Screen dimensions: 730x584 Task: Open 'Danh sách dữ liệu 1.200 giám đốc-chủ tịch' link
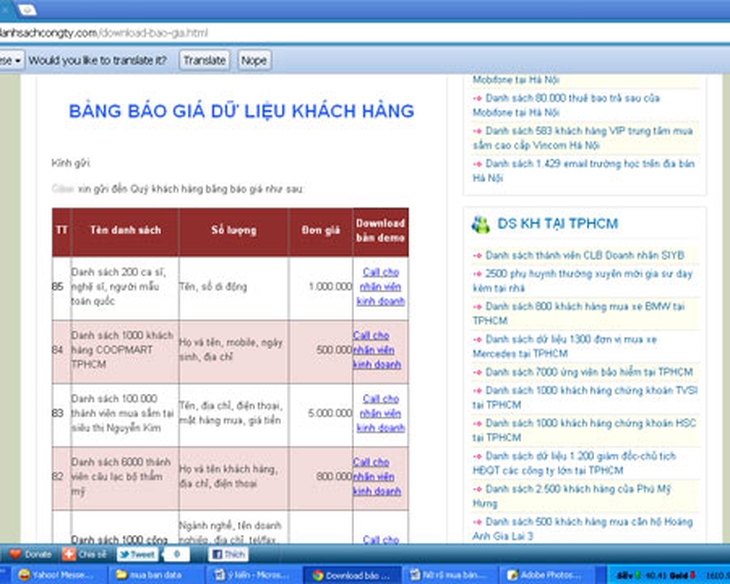pyautogui.click(x=575, y=463)
